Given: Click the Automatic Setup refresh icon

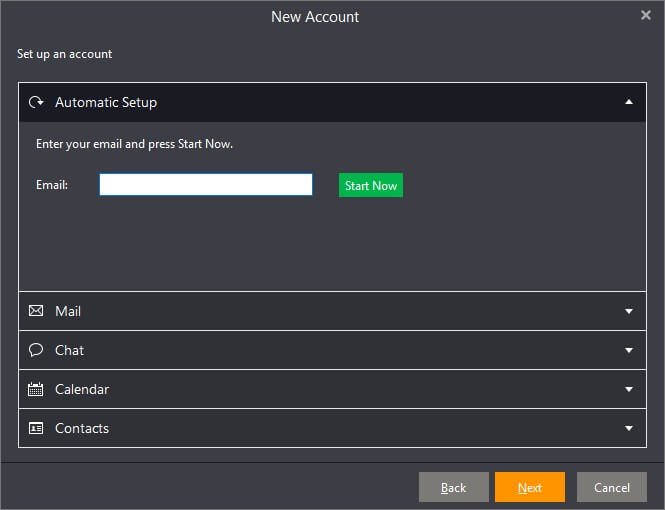Looking at the screenshot, I should click(36, 102).
